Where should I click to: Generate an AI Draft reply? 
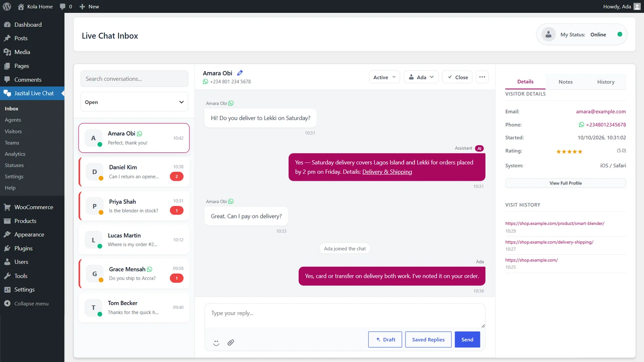point(385,339)
